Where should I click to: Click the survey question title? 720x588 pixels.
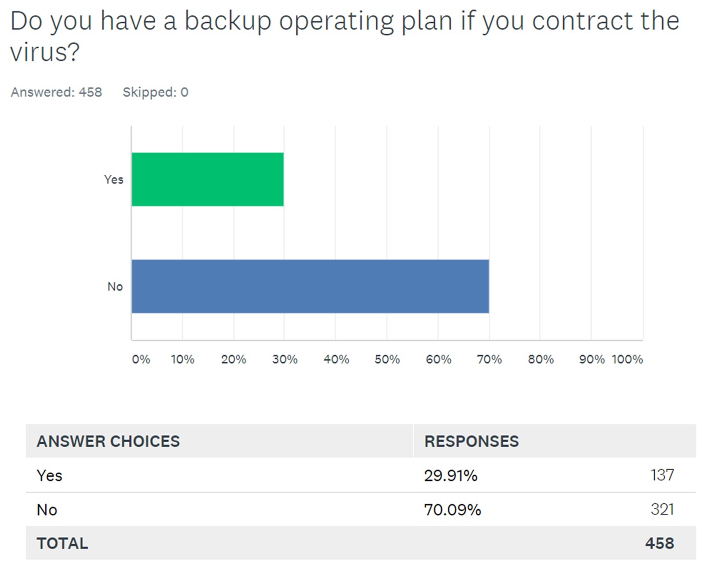345,36
